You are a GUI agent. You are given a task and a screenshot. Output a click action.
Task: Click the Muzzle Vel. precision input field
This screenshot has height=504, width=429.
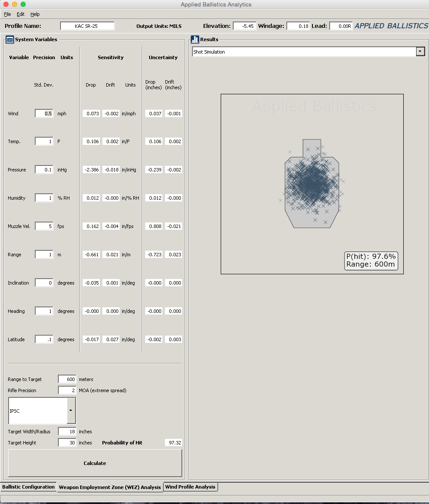point(44,226)
